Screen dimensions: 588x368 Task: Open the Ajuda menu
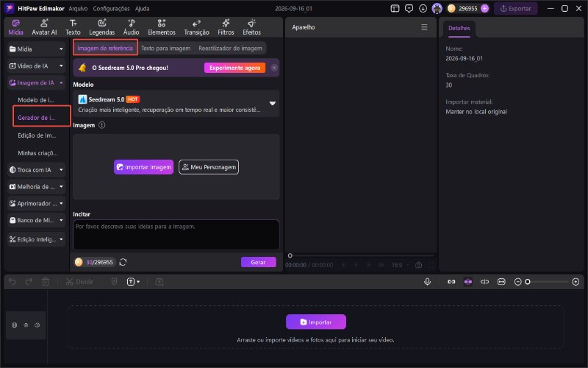[142, 8]
